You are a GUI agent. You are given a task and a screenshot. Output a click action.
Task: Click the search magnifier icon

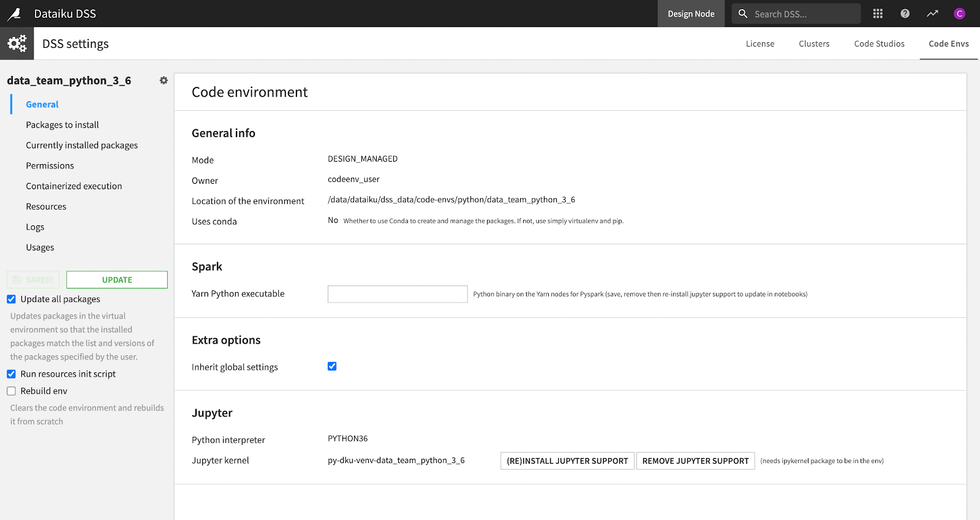tap(743, 13)
